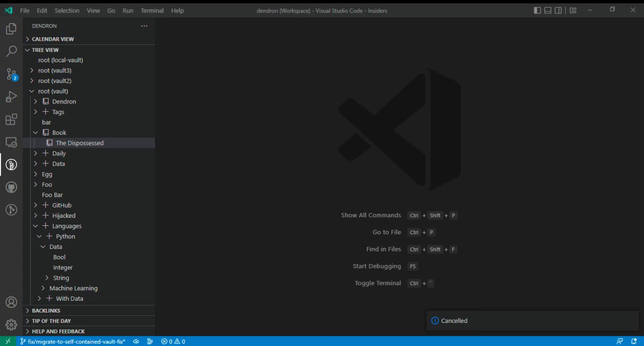The height and width of the screenshot is (346, 644).
Task: Expand Tip of the Day section
Action: [89, 321]
